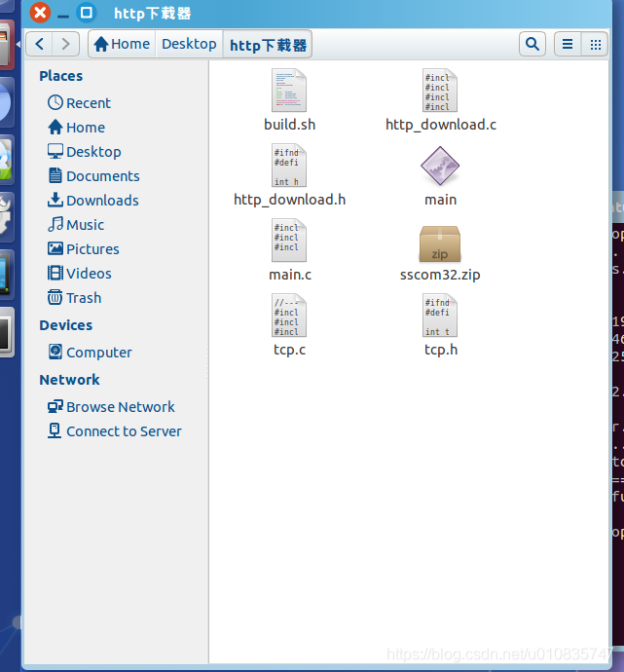Screen dimensions: 624x672
Task: Select the sscom32.zip archive icon
Action: (440, 243)
